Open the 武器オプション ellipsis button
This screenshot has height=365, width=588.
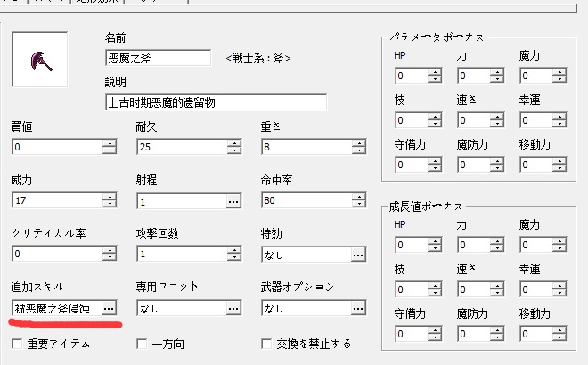(357, 308)
